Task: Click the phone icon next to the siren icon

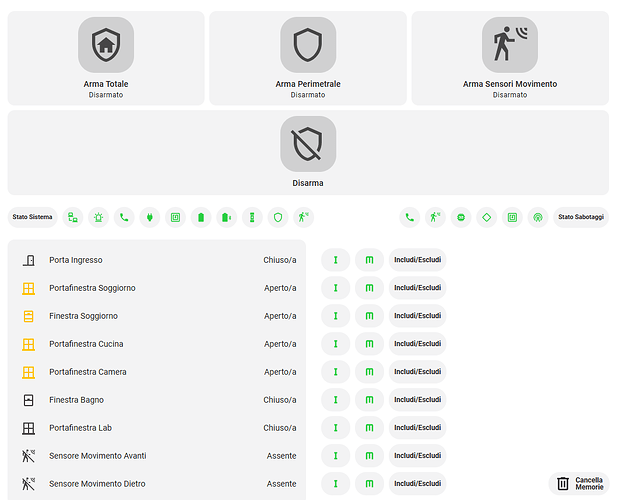Action: pyautogui.click(x=124, y=217)
